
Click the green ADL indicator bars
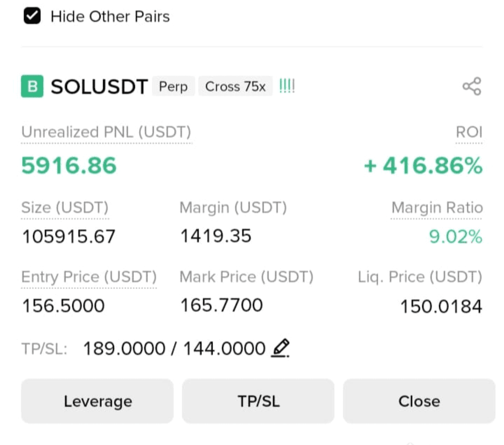point(287,86)
